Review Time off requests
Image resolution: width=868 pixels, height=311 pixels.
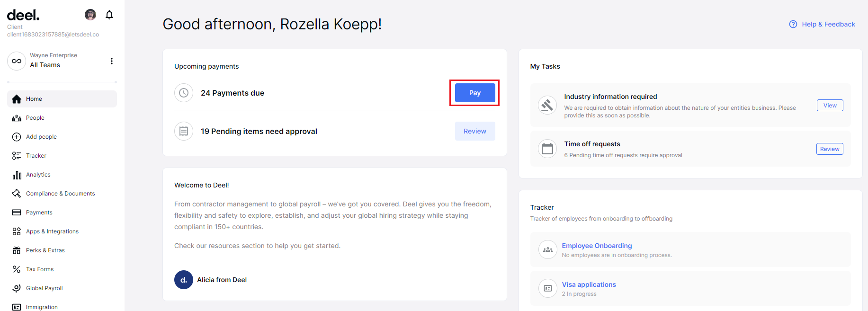click(830, 149)
